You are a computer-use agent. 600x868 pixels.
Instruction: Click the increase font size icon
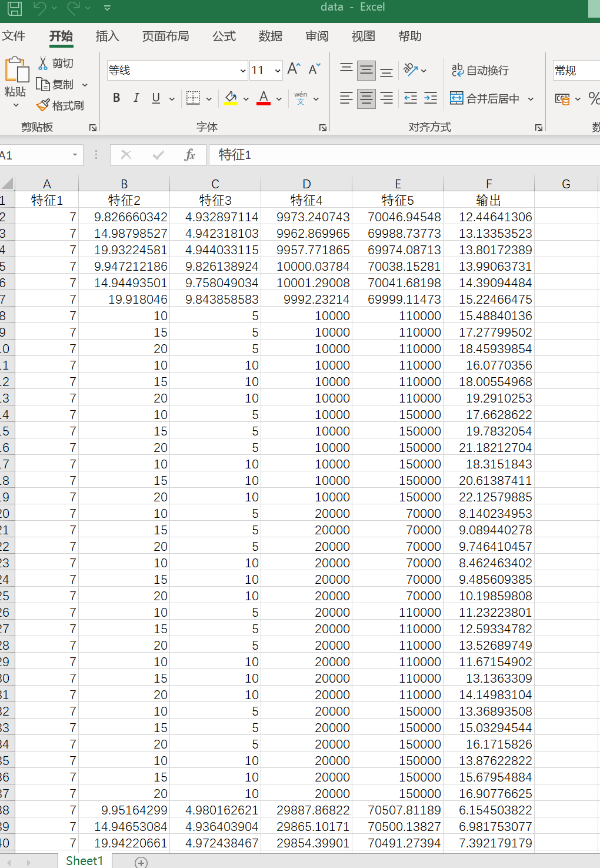[x=294, y=69]
